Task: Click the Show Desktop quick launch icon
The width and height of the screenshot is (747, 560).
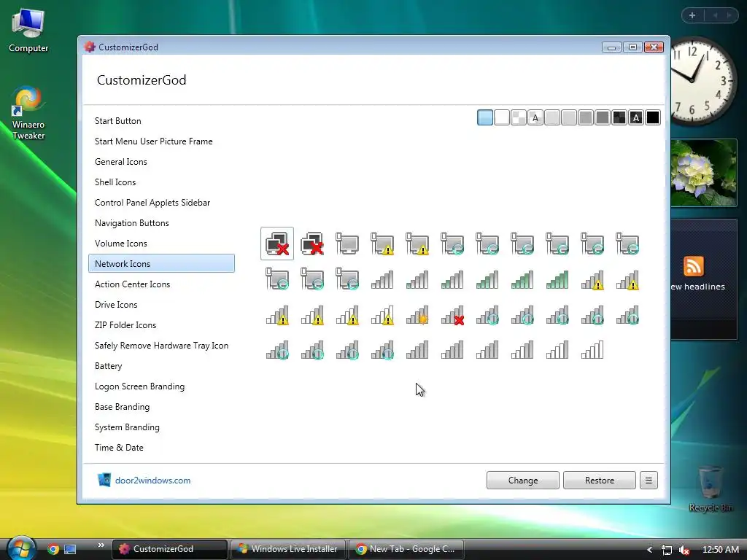Action: [x=70, y=549]
